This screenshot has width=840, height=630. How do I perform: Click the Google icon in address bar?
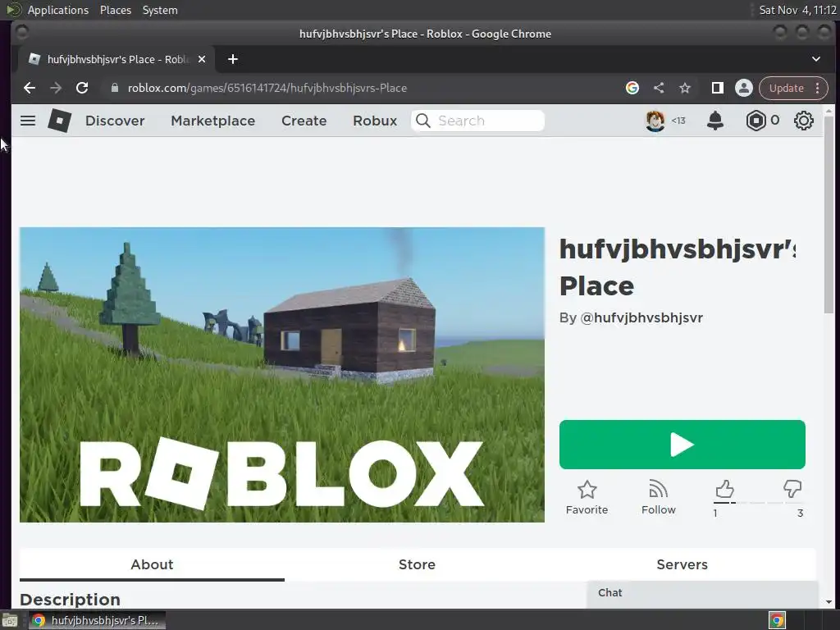tap(632, 88)
